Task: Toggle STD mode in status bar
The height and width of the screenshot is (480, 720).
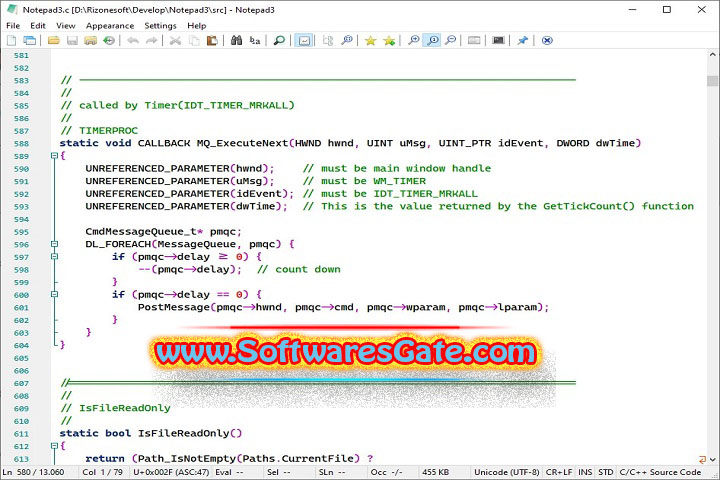Action: [x=606, y=472]
